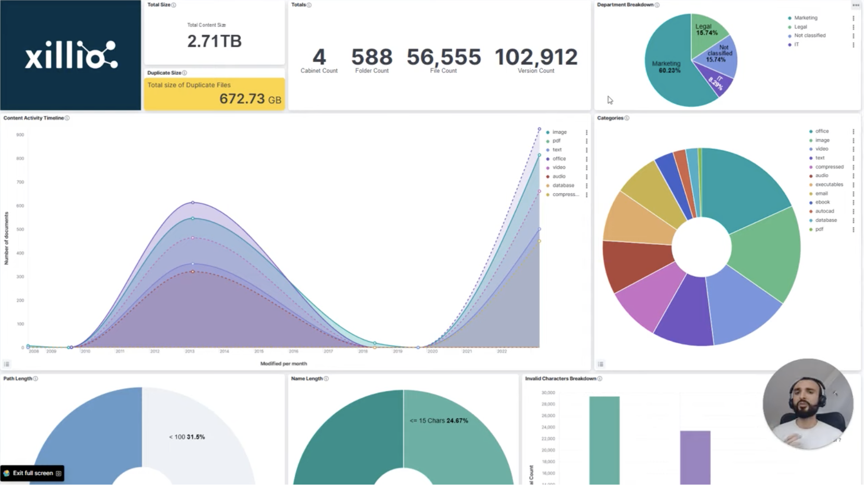This screenshot has height=495, width=868.
Task: Click Categories video legend color dot
Action: [811, 149]
